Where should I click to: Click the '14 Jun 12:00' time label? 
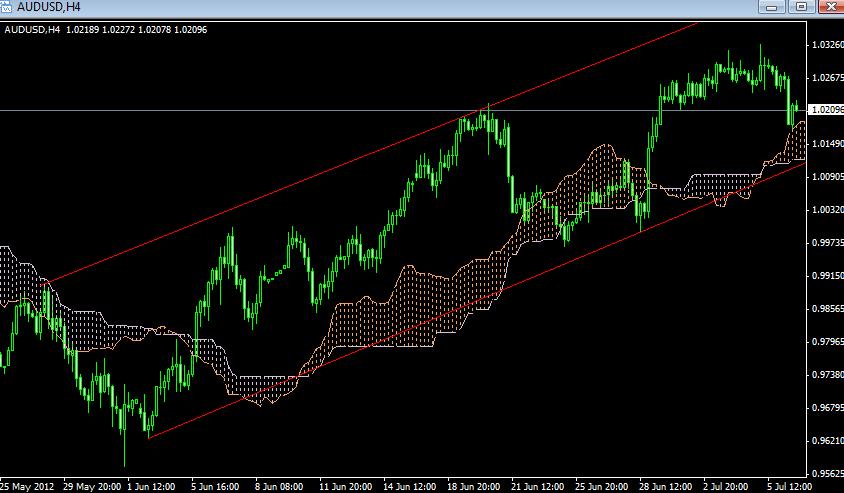click(x=409, y=487)
